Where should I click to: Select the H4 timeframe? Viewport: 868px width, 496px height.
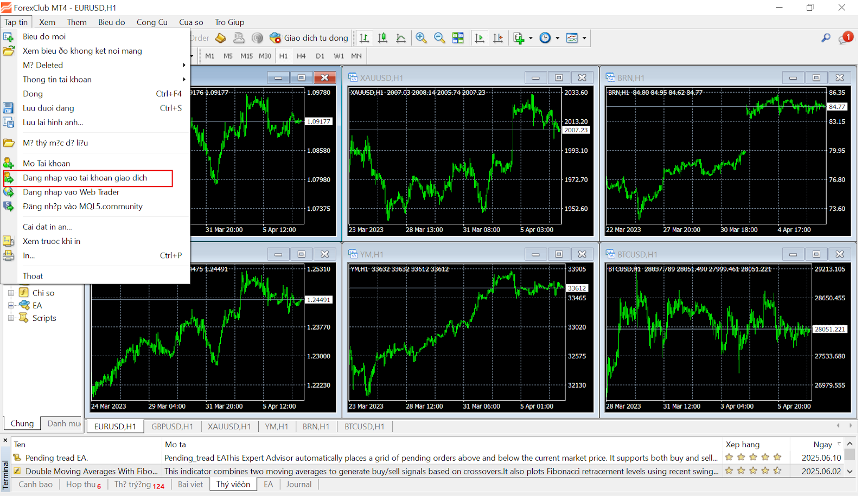[301, 56]
